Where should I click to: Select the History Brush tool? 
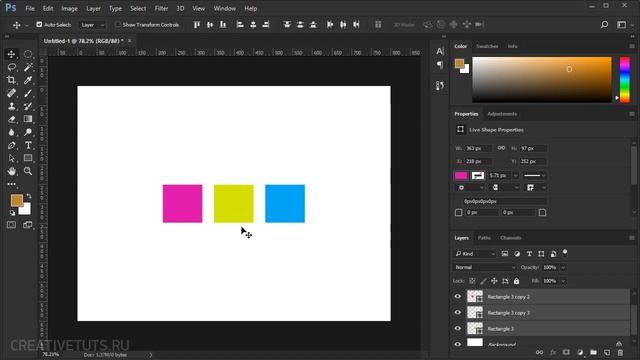click(28, 106)
